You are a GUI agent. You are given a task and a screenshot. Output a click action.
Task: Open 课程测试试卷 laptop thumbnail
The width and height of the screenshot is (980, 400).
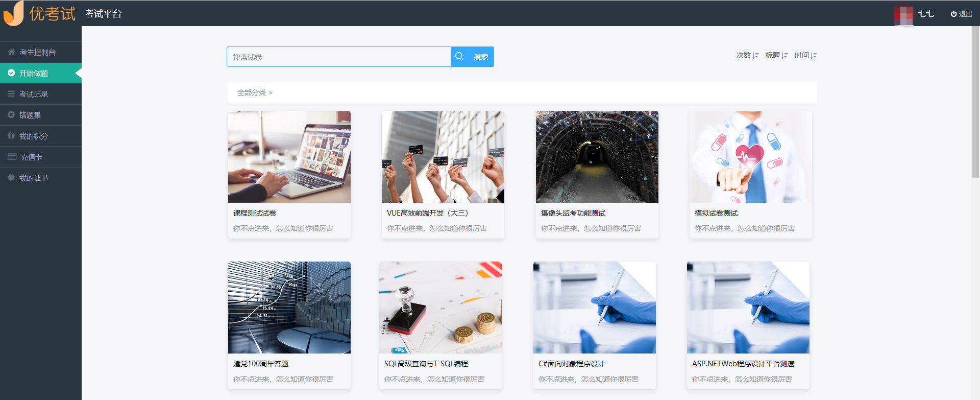[x=289, y=157]
